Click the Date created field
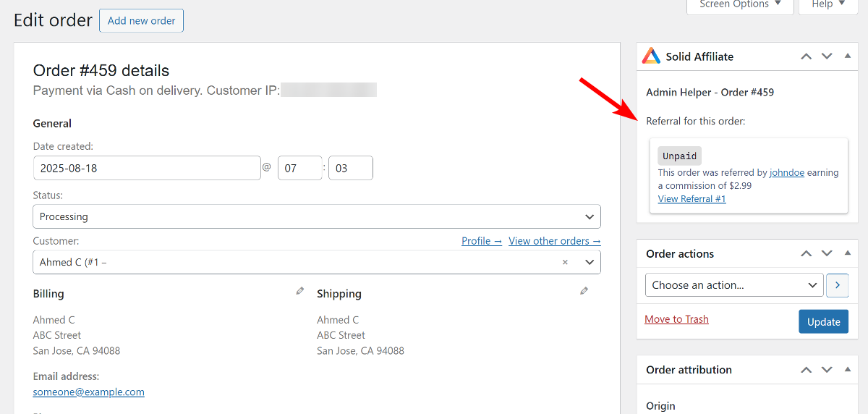This screenshot has width=868, height=414. click(x=147, y=168)
